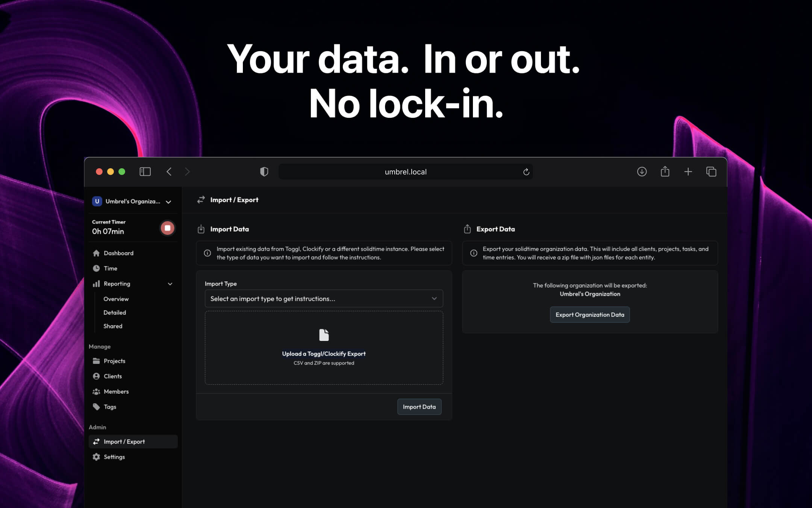Click Export Organization Data
This screenshot has width=812, height=508.
[x=589, y=315]
